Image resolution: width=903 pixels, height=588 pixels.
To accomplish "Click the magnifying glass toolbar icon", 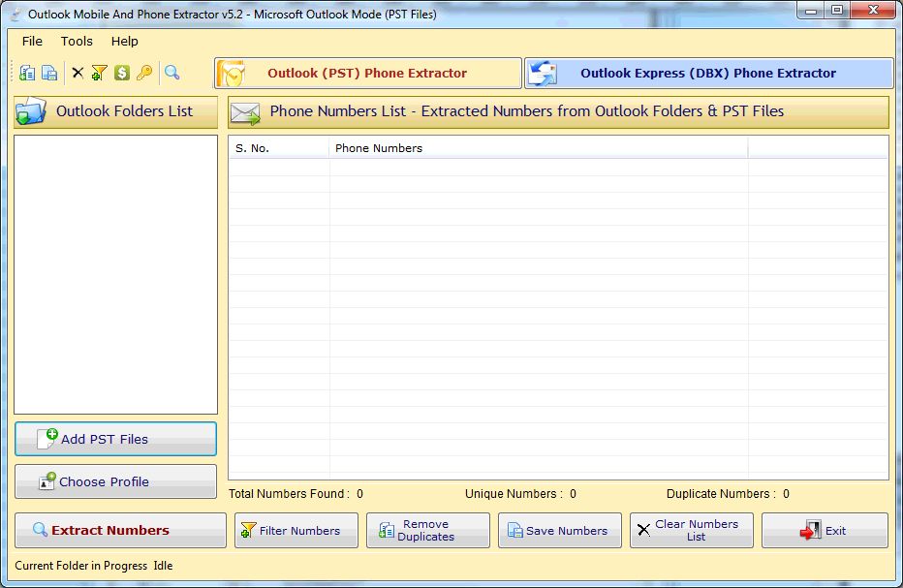I will [171, 73].
